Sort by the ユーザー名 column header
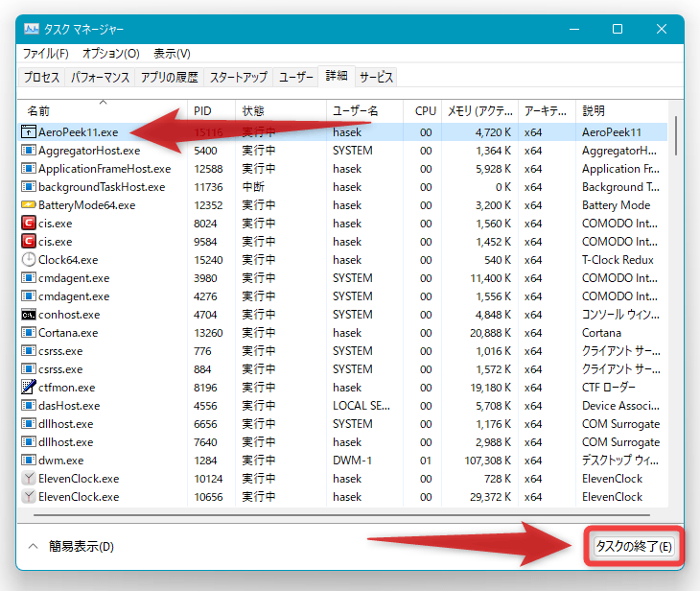This screenshot has width=700, height=591. point(364,110)
